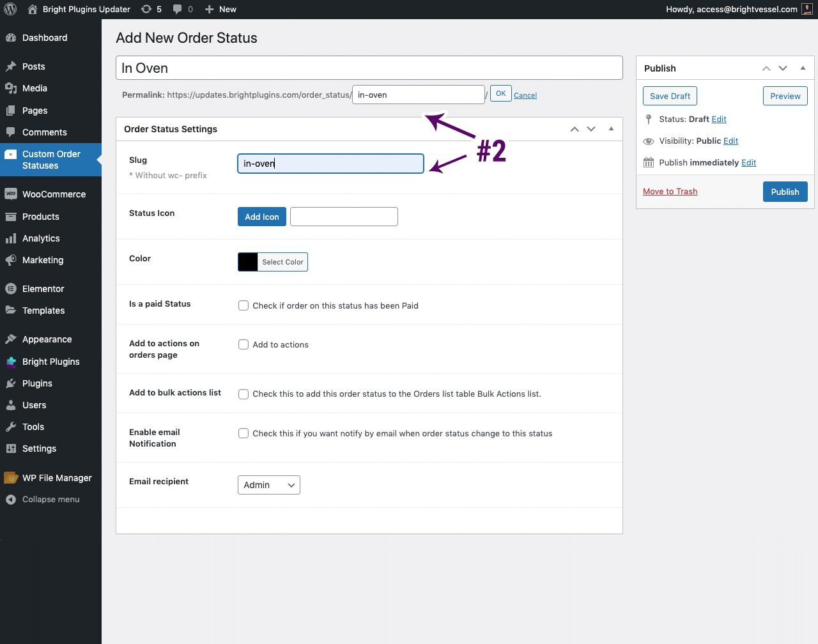Open the Analytics menu item
Viewport: 818px width, 644px height.
click(41, 238)
